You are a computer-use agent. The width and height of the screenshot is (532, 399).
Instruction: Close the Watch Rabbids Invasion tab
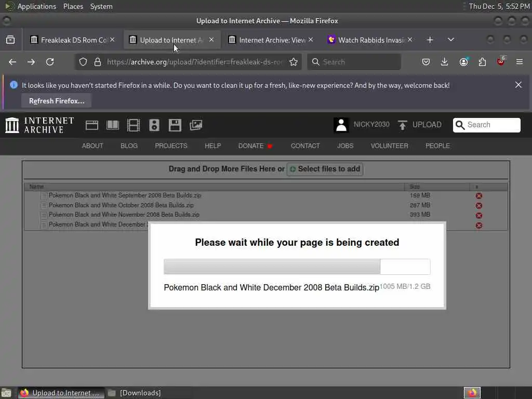pyautogui.click(x=410, y=39)
